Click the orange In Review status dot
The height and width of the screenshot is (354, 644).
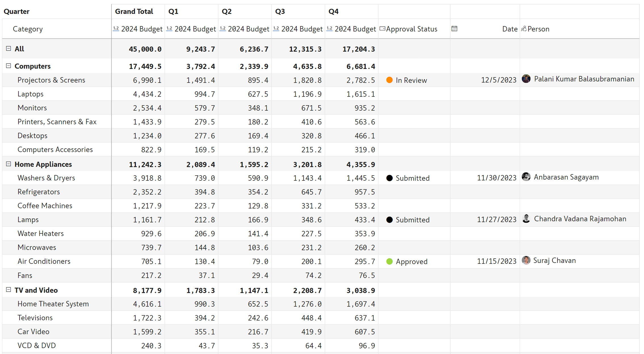point(390,80)
